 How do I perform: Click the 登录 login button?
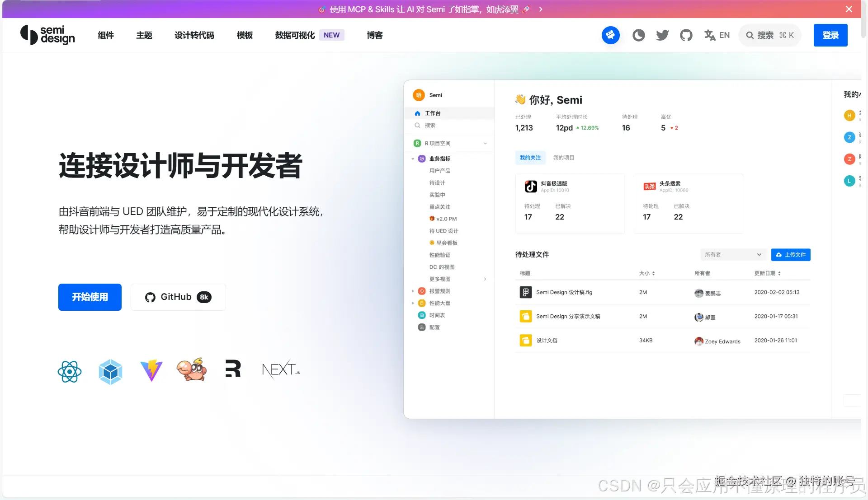point(830,35)
